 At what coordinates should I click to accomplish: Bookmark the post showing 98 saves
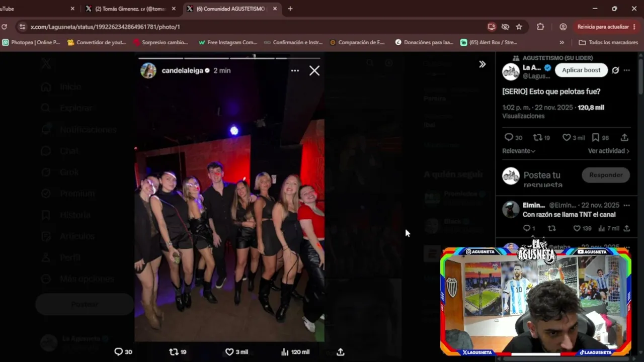coord(595,137)
